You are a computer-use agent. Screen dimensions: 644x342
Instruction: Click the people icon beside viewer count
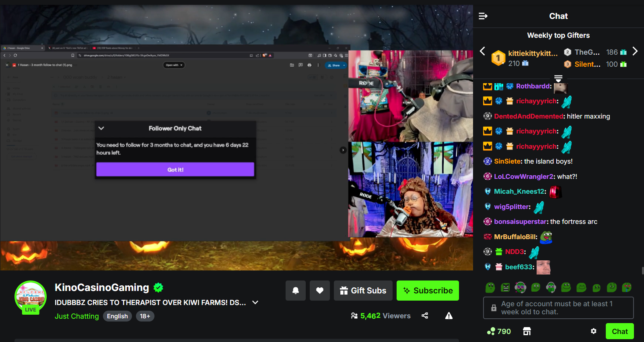tap(354, 316)
